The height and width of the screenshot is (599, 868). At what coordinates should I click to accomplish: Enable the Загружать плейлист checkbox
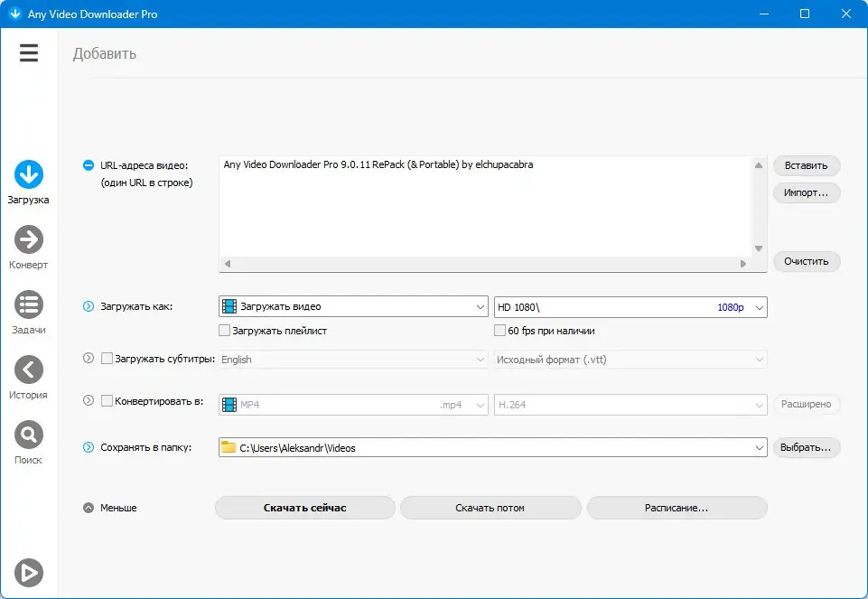click(223, 331)
